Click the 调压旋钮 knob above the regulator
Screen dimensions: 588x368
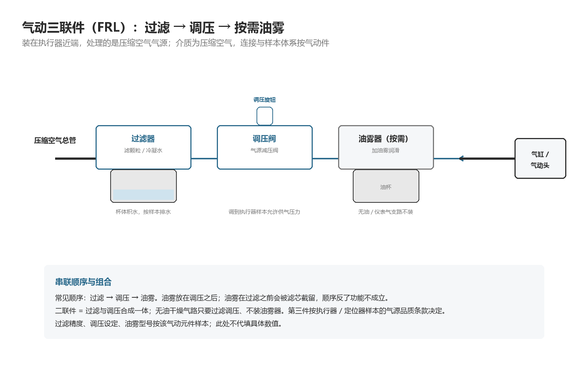click(x=265, y=116)
